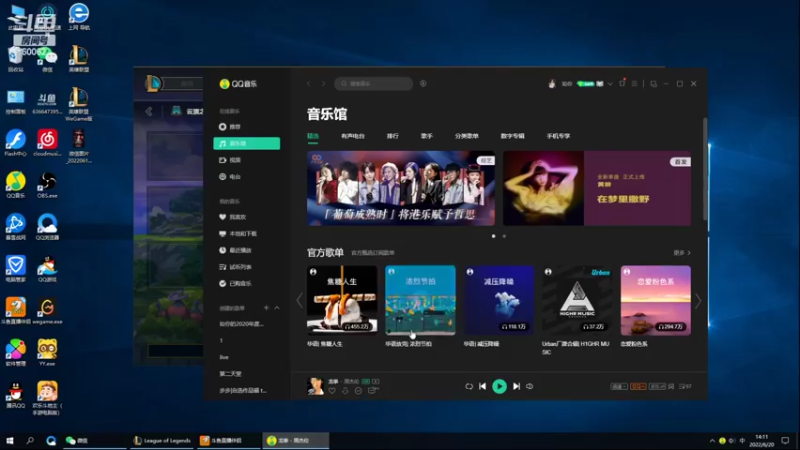Select the 数字专辑 tab

[x=512, y=136]
